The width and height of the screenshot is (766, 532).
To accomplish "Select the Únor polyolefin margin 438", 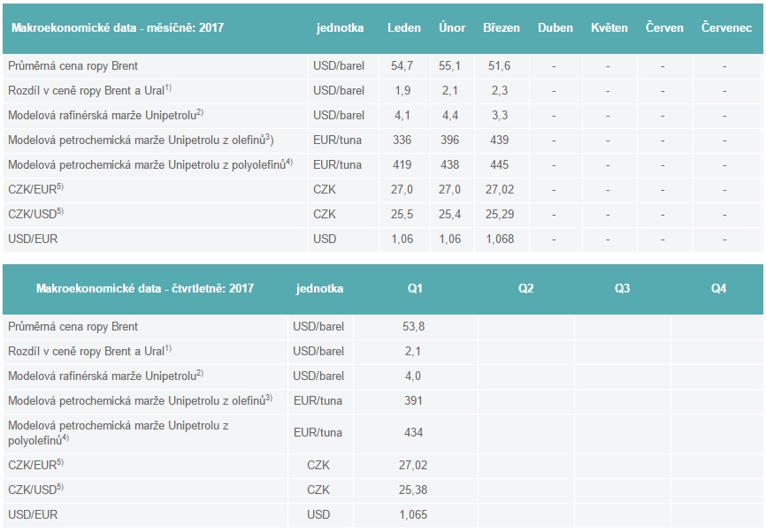I will pos(449,165).
